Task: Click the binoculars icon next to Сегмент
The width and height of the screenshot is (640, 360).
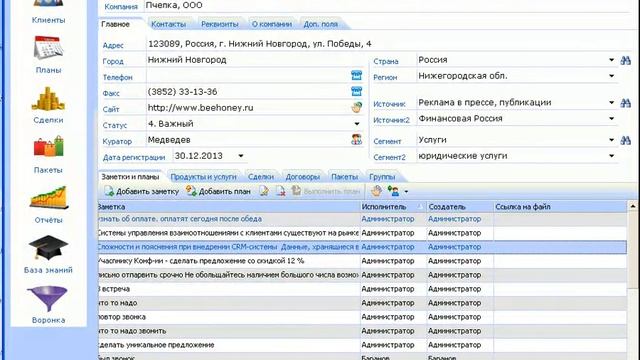Action: tap(625, 140)
